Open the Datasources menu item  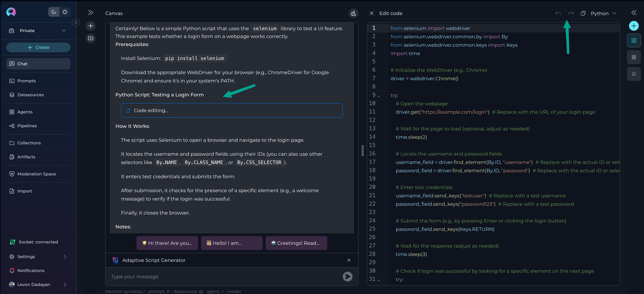tap(31, 95)
